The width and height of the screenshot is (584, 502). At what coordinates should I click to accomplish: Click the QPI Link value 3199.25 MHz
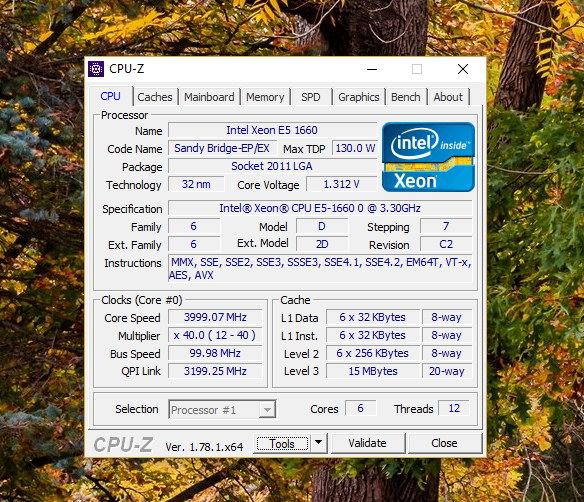(215, 371)
